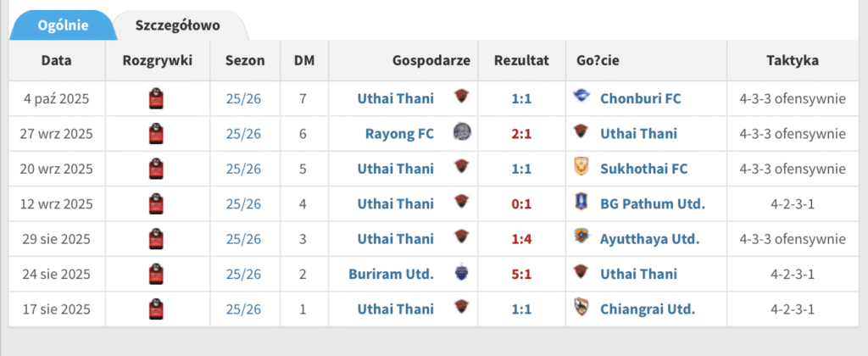Open the Rayong FC team link
The width and height of the screenshot is (868, 356).
coord(399,133)
